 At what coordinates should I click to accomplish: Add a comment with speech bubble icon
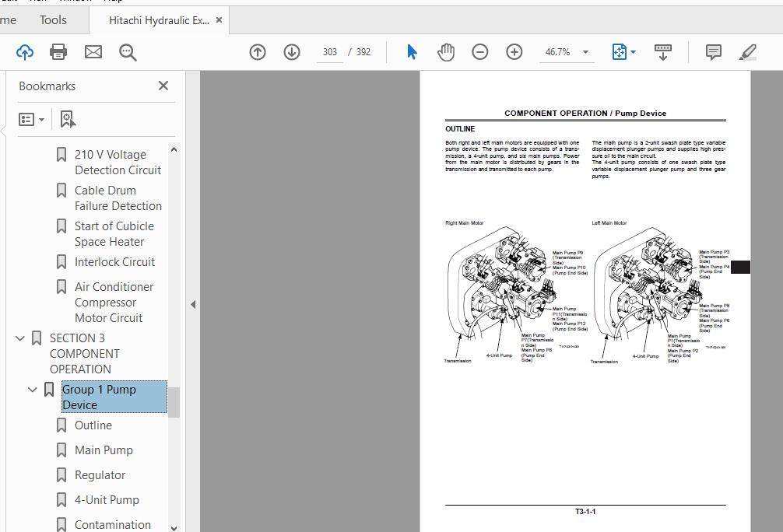click(713, 52)
